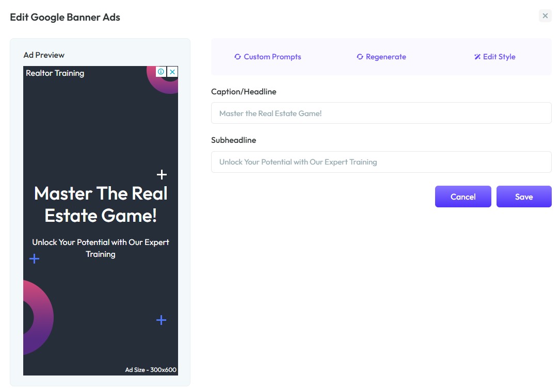
Task: Click the Master The Real Estate Game headline
Action: 101,204
